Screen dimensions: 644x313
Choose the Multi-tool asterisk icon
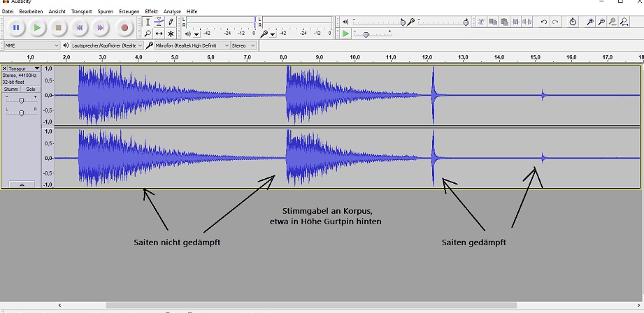[x=171, y=34]
